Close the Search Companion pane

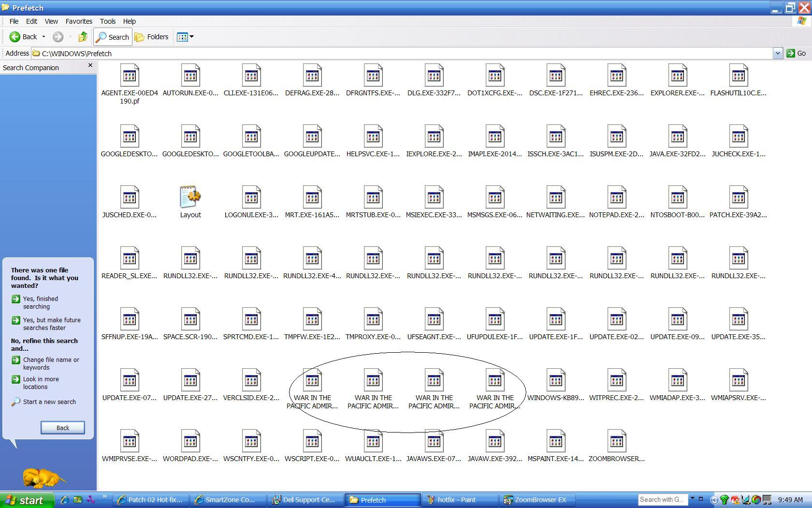pyautogui.click(x=90, y=65)
